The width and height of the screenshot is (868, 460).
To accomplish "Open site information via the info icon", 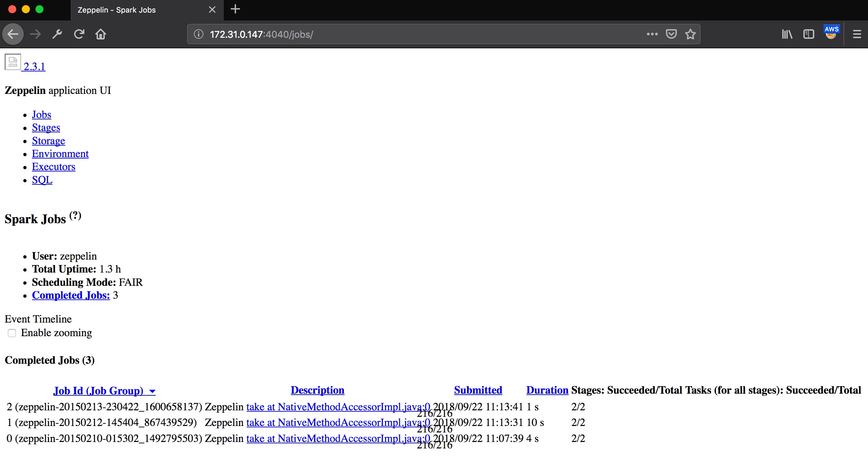I will point(198,34).
